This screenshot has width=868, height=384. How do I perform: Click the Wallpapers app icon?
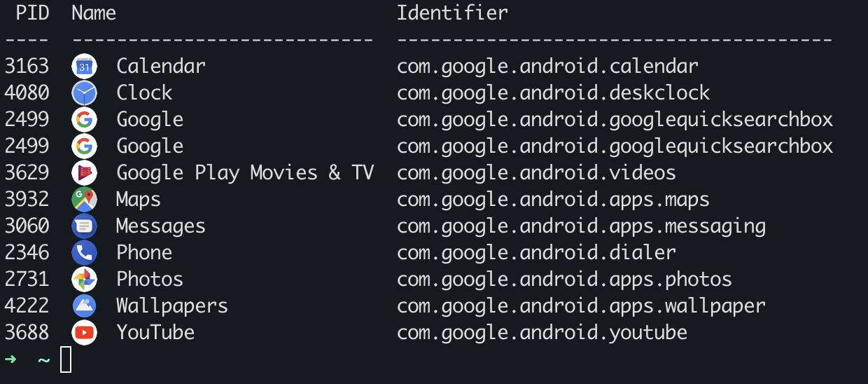click(x=84, y=306)
